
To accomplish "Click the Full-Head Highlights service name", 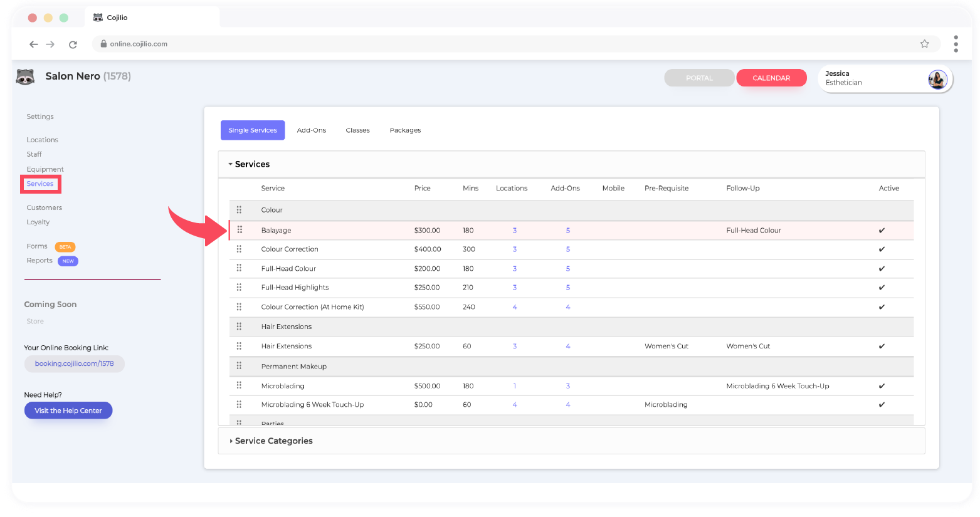I will pos(295,288).
